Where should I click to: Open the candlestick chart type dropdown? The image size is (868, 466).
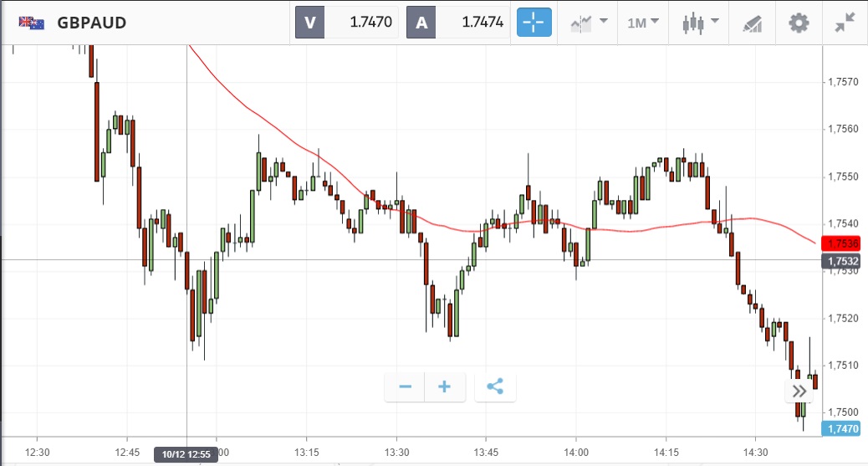tap(697, 23)
